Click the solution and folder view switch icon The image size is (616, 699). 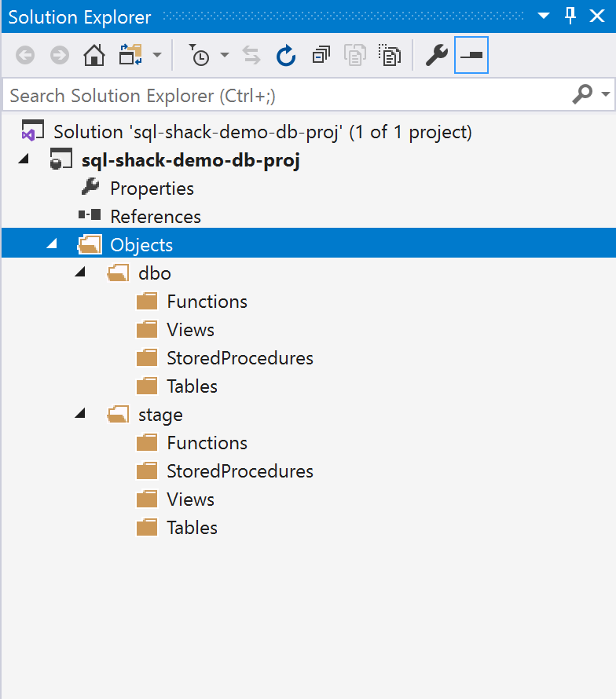coord(129,55)
